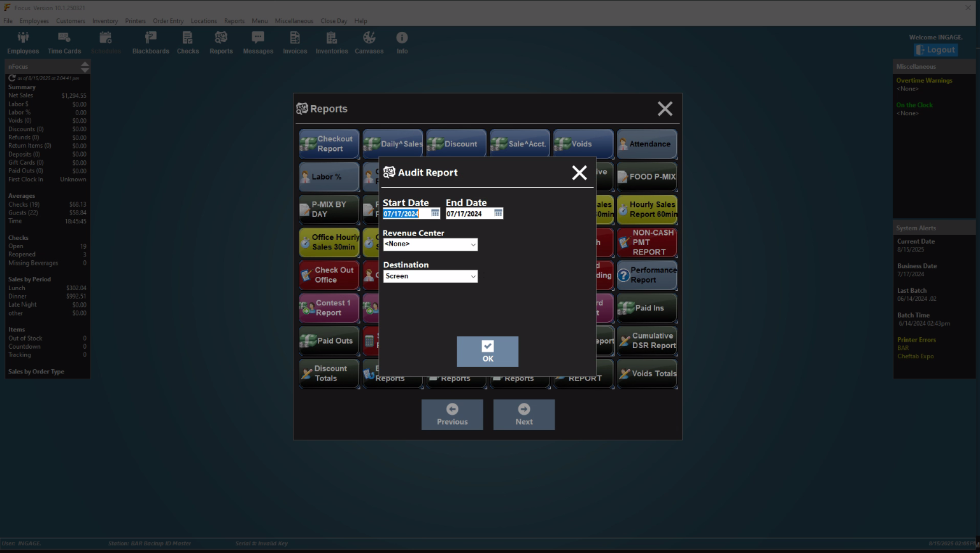Screen dimensions: 980x553
Task: Run the Voids Totals report tile
Action: 647,374
